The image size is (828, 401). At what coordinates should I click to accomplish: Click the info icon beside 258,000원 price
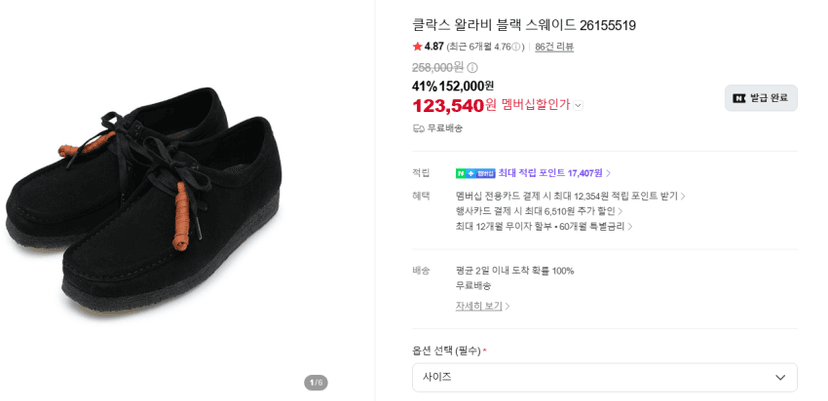(473, 68)
